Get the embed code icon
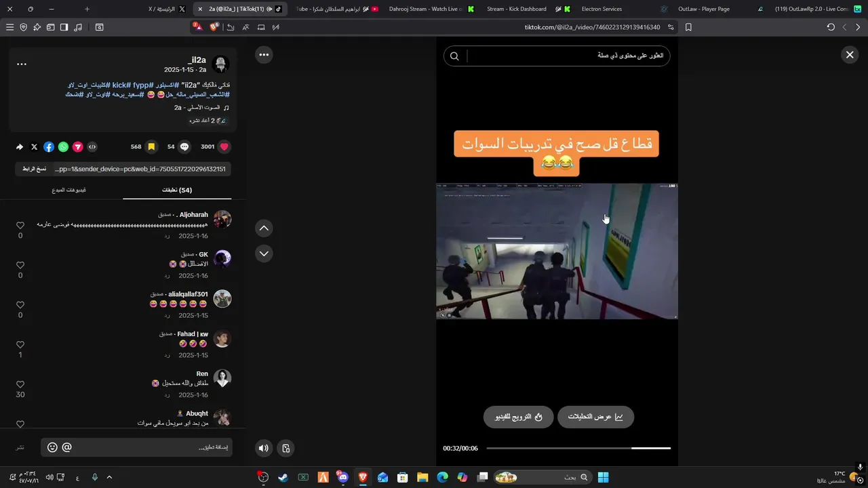The image size is (868, 488). pyautogui.click(x=92, y=146)
